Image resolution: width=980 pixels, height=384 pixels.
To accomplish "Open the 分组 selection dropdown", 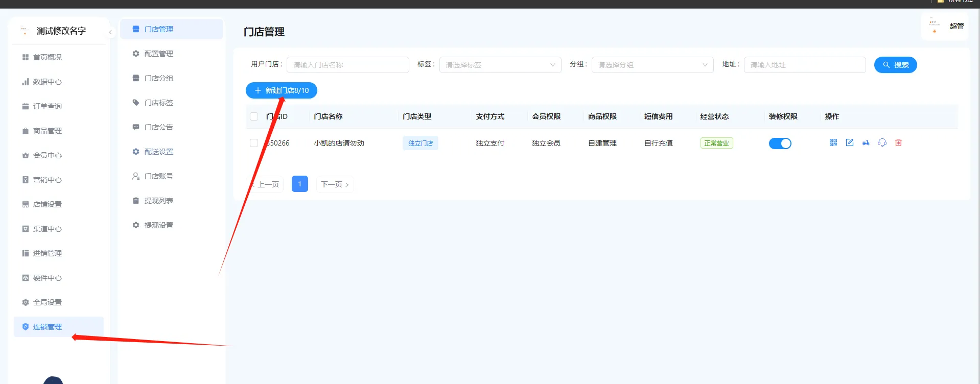I will (x=652, y=65).
